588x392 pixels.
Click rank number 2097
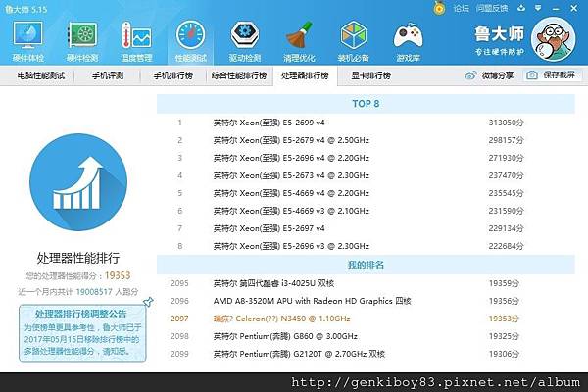click(179, 318)
